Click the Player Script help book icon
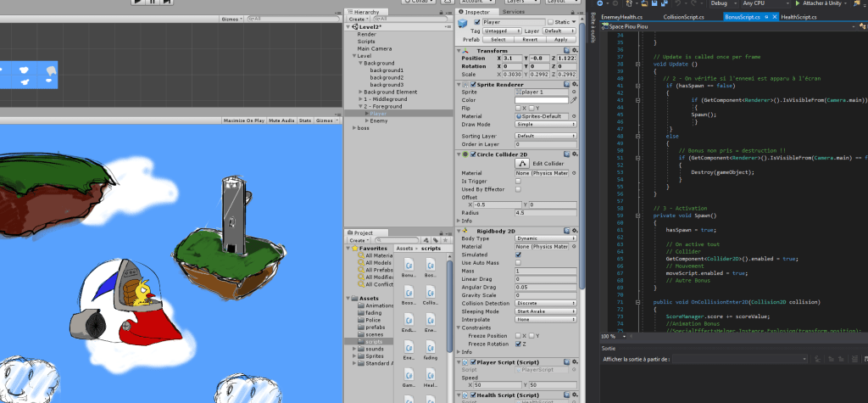 coord(566,361)
